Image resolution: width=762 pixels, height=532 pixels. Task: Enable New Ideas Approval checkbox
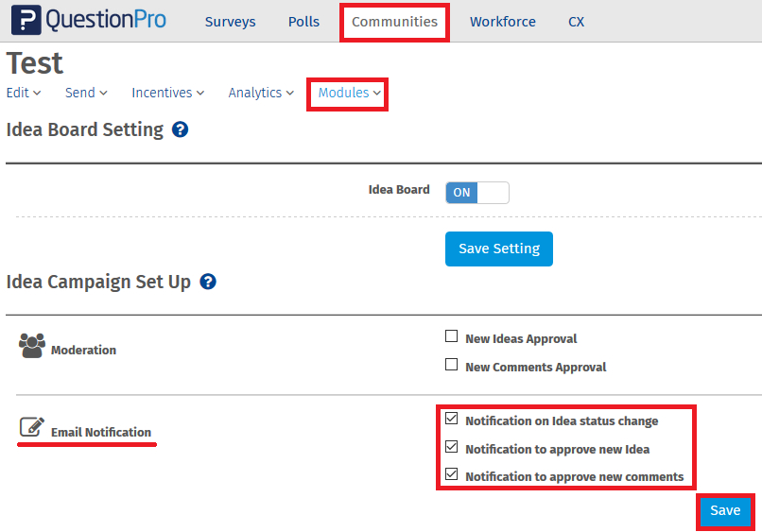[x=452, y=337]
